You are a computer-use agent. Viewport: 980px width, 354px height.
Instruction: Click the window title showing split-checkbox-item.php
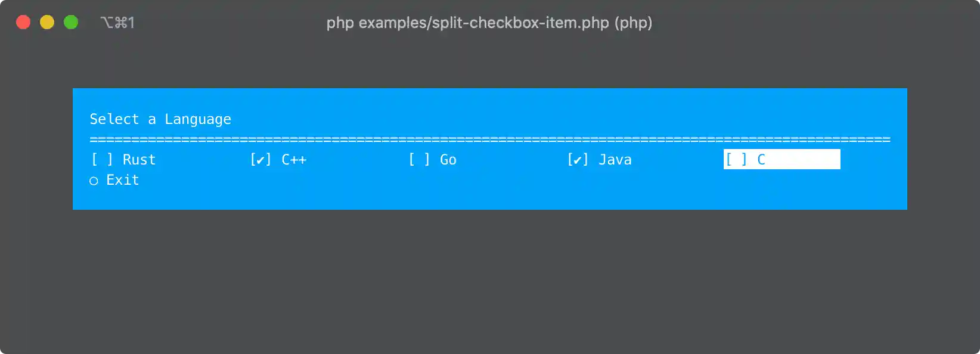[x=489, y=23]
